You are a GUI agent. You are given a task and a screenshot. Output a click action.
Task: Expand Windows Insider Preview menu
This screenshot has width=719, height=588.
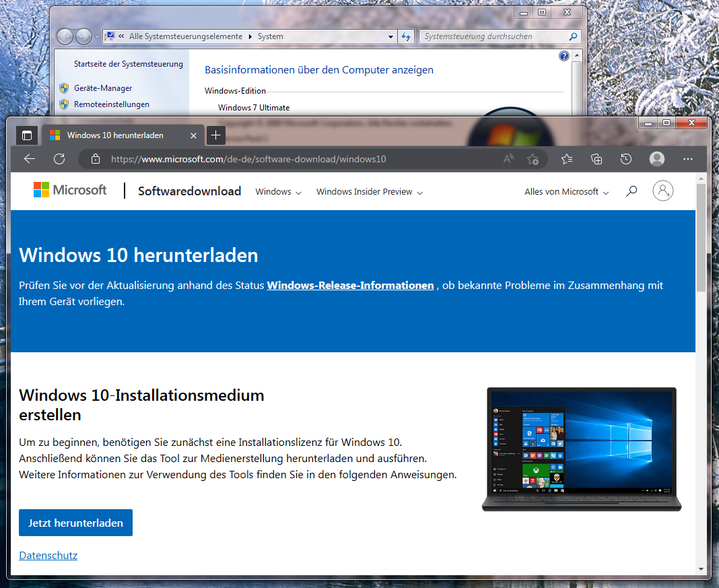[x=369, y=192]
